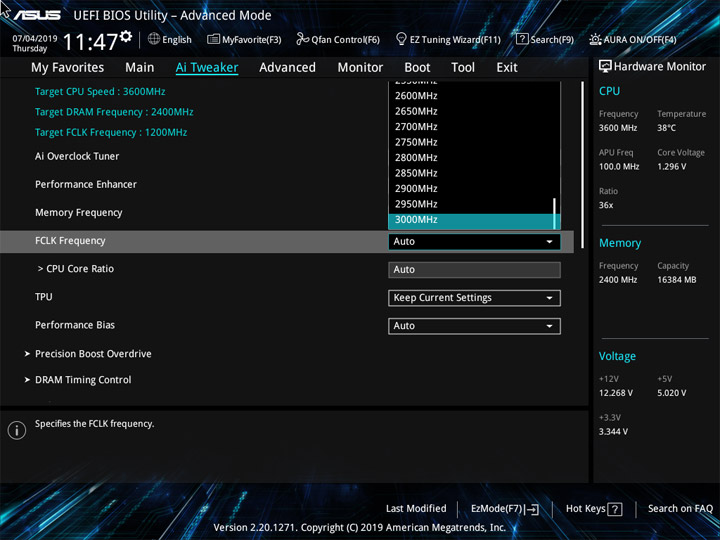720x540 pixels.
Task: Click the Core Voltage 1.296 V value
Action: pyautogui.click(x=671, y=167)
